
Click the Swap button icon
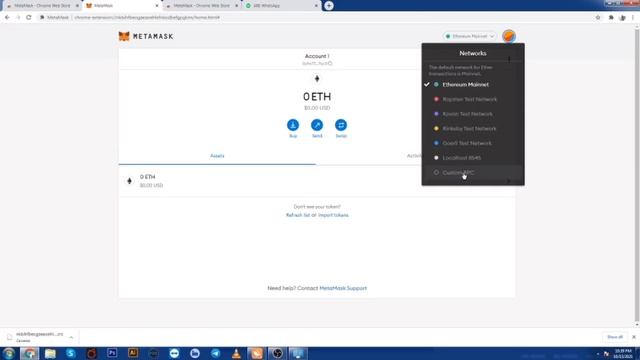(x=341, y=125)
